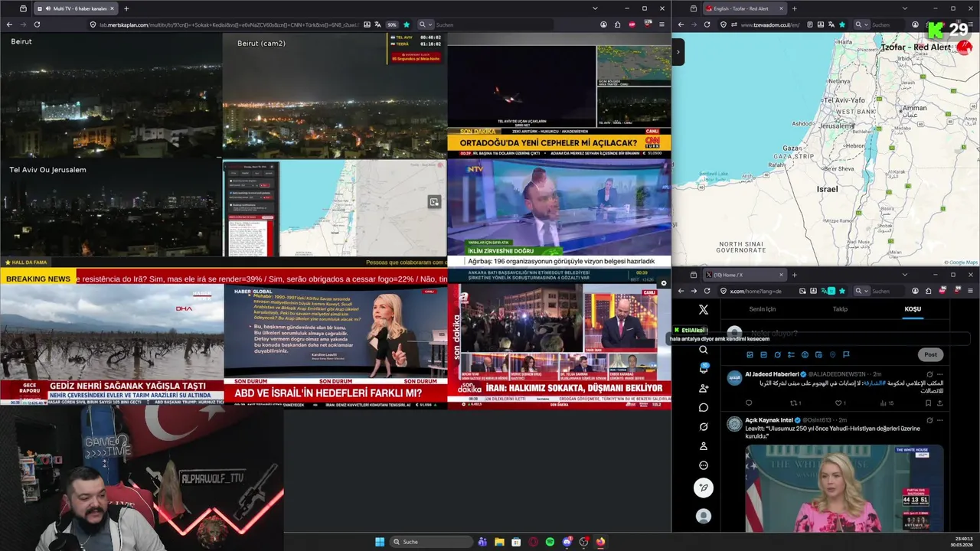Screen dimensions: 980x551
Task: Insert emoji in the post composer
Action: click(805, 354)
